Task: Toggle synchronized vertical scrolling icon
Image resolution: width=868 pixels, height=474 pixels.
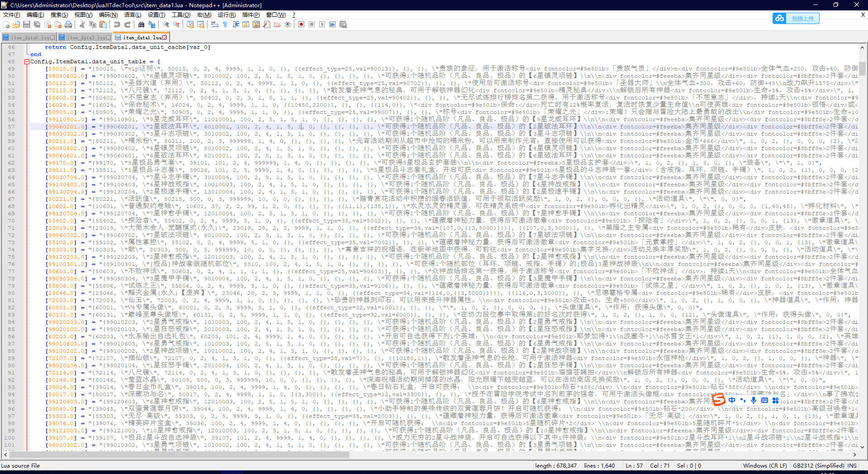Action: 190,24
